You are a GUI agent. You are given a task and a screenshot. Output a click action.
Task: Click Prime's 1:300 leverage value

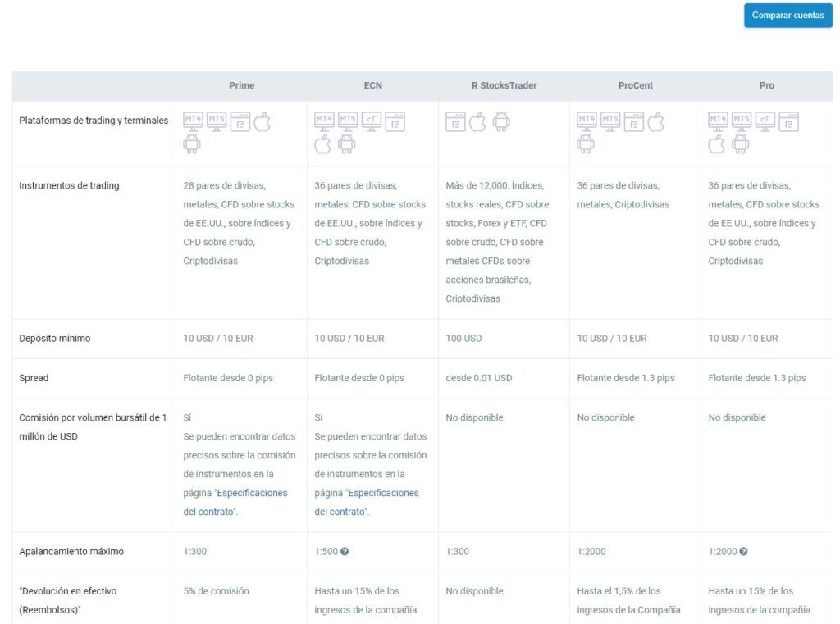(x=195, y=552)
